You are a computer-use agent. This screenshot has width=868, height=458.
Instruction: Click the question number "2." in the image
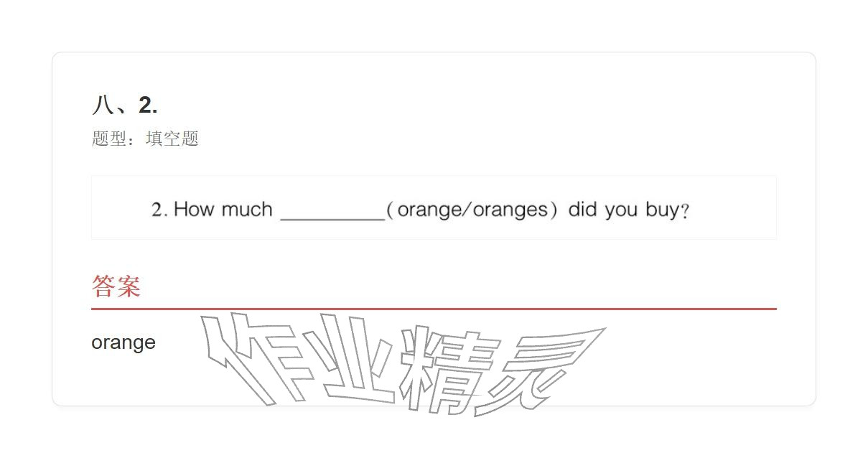159,210
